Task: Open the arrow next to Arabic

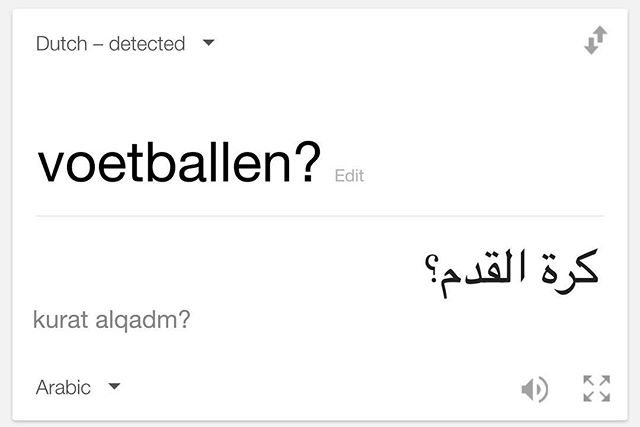Action: [114, 387]
